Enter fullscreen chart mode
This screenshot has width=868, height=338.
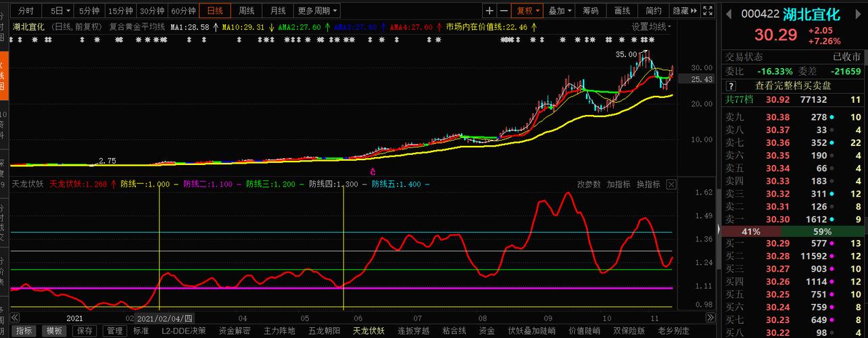pos(708,11)
